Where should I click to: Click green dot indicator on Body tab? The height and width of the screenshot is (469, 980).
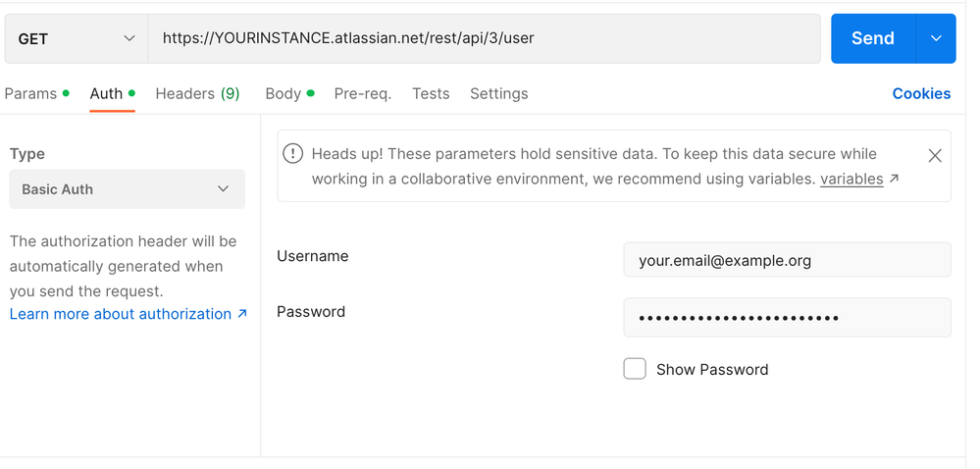(311, 94)
